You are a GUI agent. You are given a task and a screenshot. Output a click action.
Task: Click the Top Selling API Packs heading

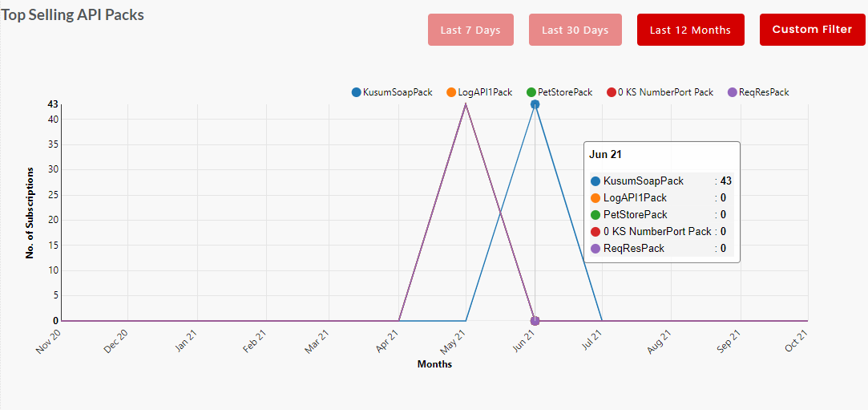pos(73,14)
